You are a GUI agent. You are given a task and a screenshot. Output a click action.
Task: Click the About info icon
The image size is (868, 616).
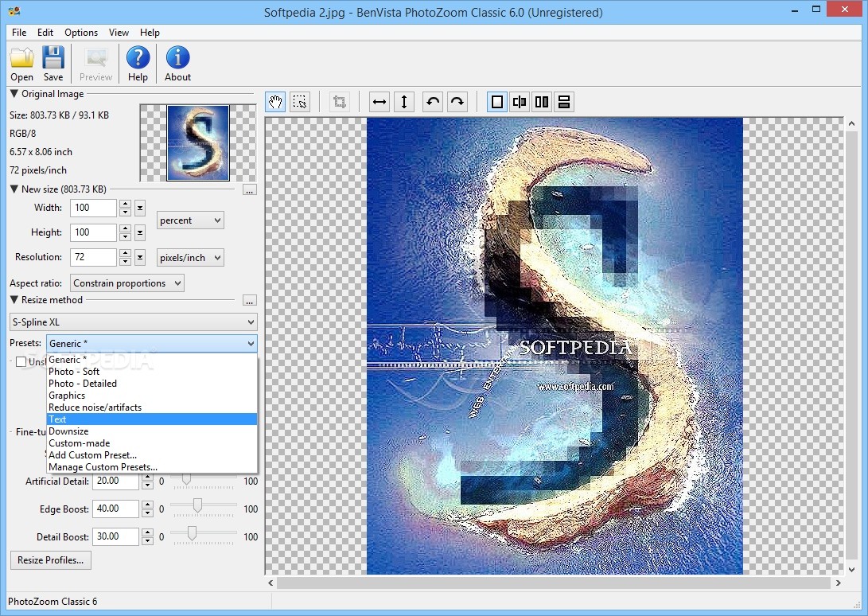pos(177,57)
